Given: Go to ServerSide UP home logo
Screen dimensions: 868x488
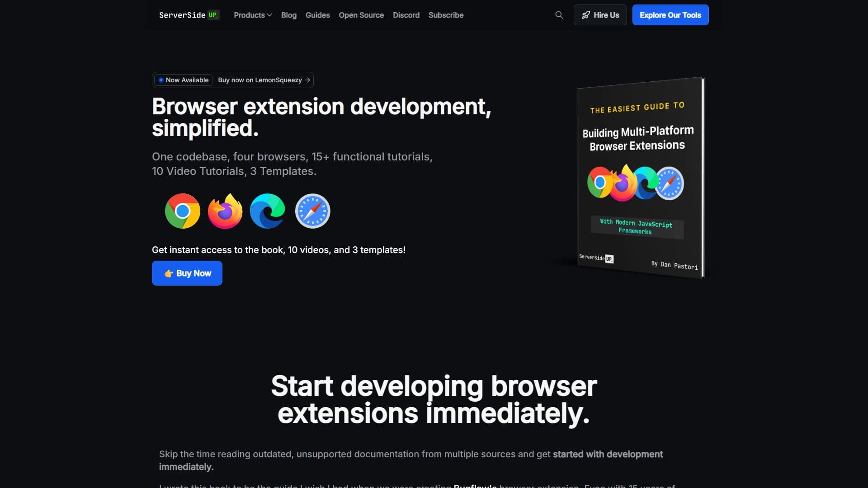Looking at the screenshot, I should [x=189, y=15].
